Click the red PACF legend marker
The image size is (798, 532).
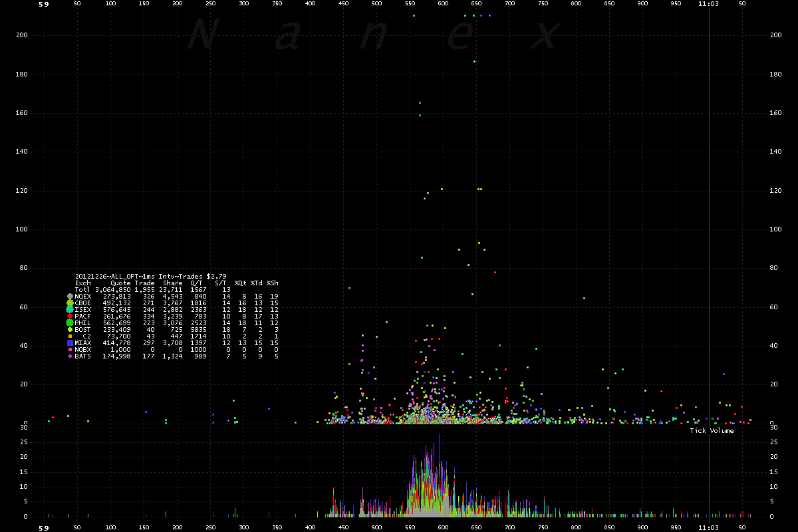click(70, 316)
